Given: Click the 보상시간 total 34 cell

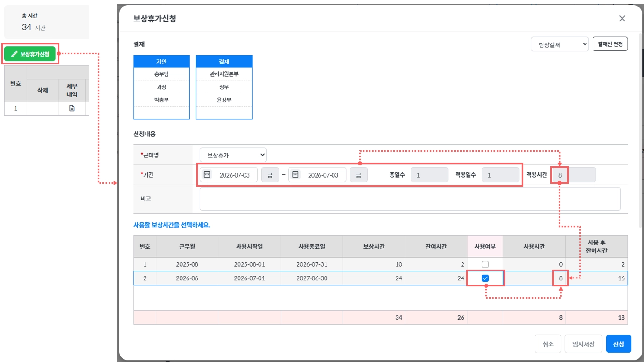Looking at the screenshot, I should [x=374, y=318].
